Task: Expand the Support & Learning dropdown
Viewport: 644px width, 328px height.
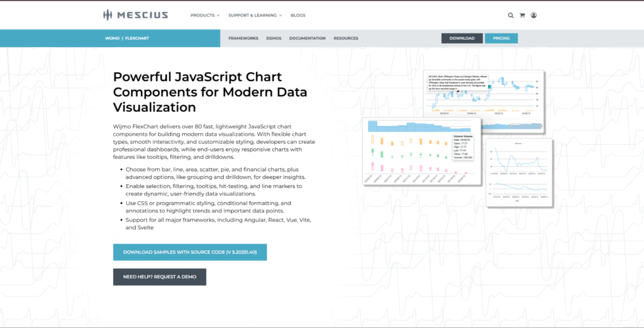Action: coord(255,15)
